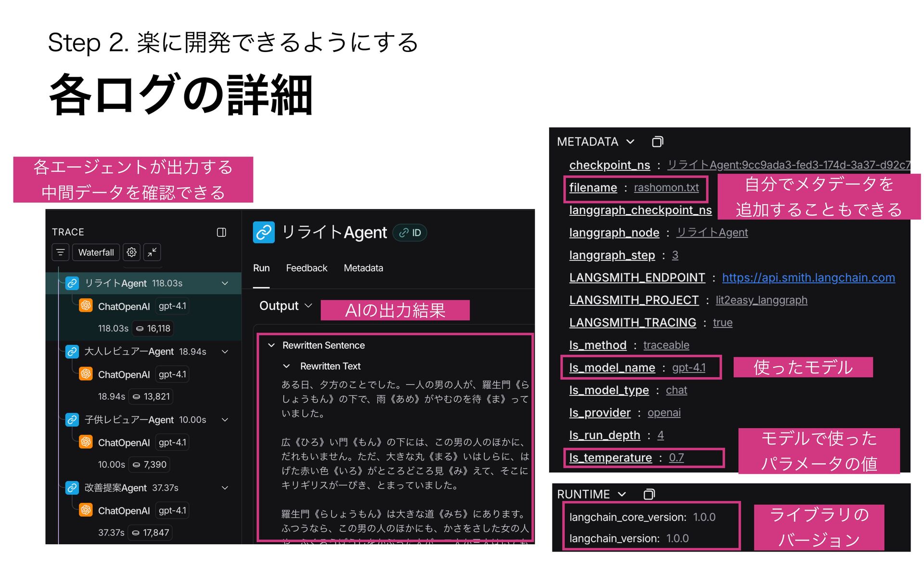This screenshot has width=924, height=578.
Task: Click the collapse-all arrows icon
Action: (x=152, y=252)
